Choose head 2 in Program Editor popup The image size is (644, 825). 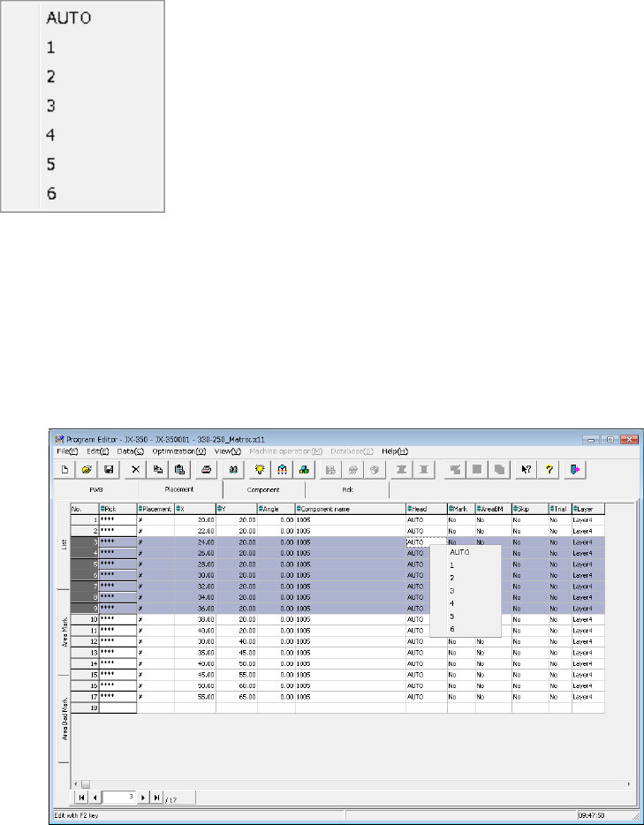pyautogui.click(x=465, y=578)
